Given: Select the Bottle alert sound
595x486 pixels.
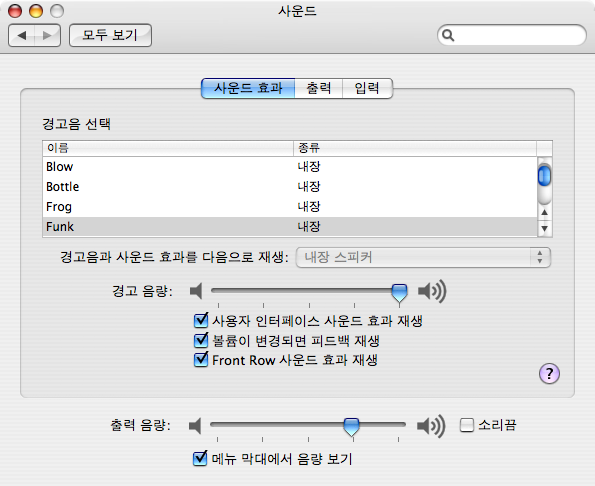Looking at the screenshot, I should click(x=290, y=187).
